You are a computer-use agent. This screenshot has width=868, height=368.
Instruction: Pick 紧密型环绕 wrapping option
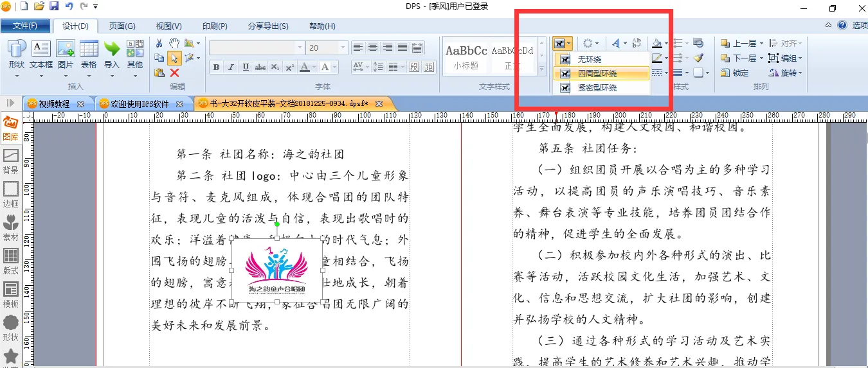pos(597,87)
